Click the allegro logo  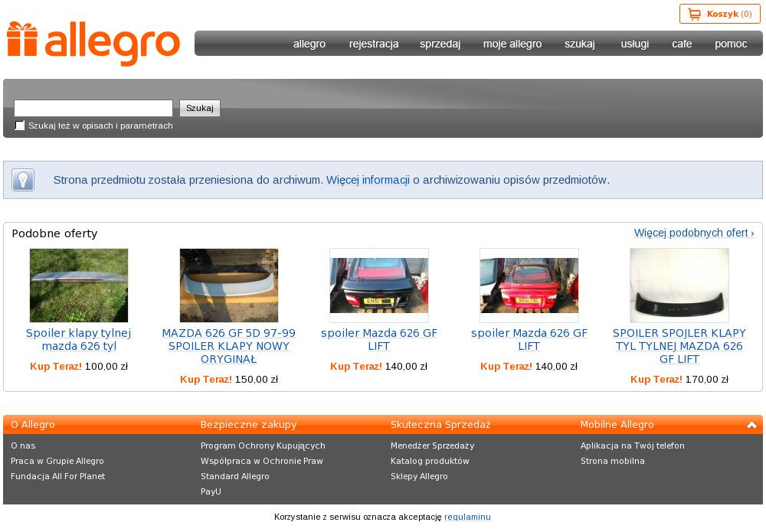point(93,44)
